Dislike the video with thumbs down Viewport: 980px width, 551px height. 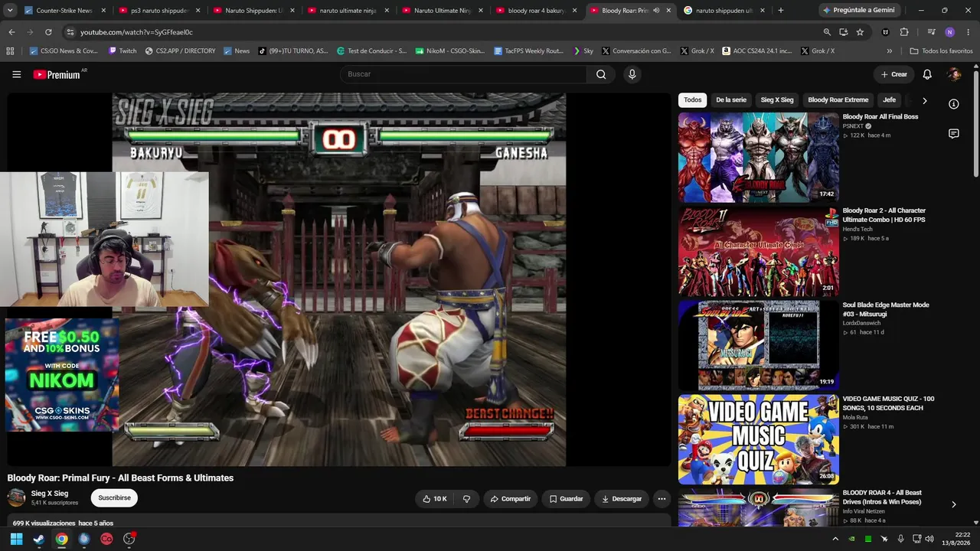click(x=466, y=499)
